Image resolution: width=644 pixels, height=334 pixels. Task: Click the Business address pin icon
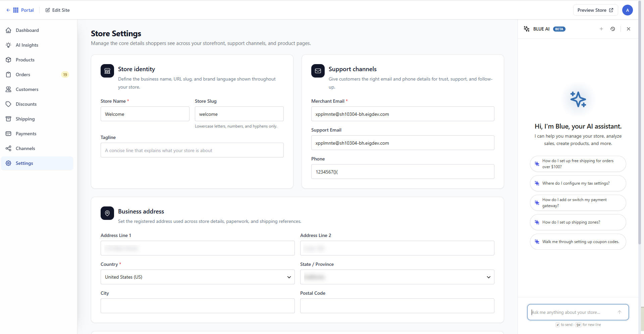point(107,213)
